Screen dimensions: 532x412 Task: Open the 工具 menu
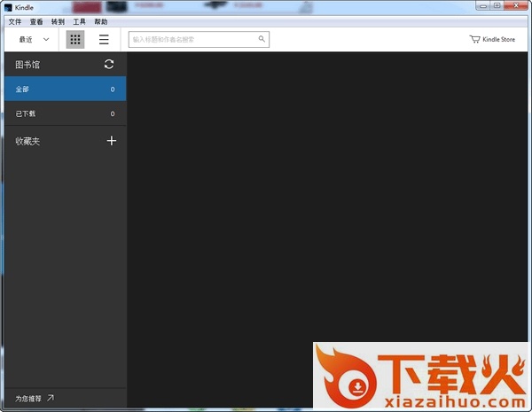[x=80, y=21]
